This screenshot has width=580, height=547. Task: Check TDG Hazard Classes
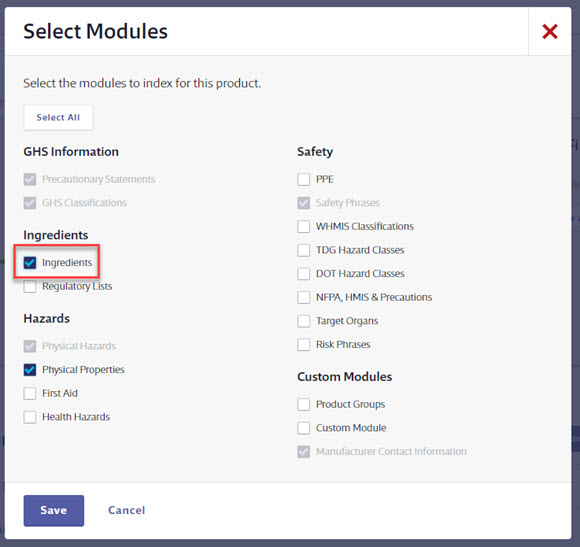coord(304,250)
